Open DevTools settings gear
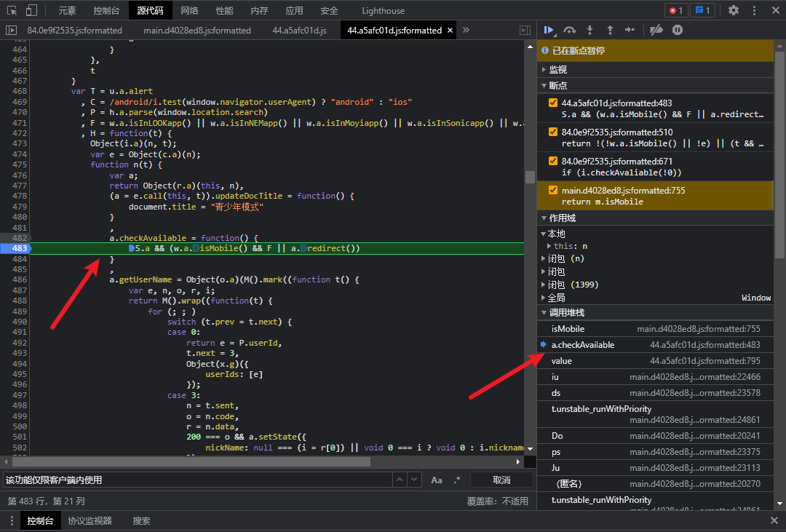The image size is (786, 532). 734,10
